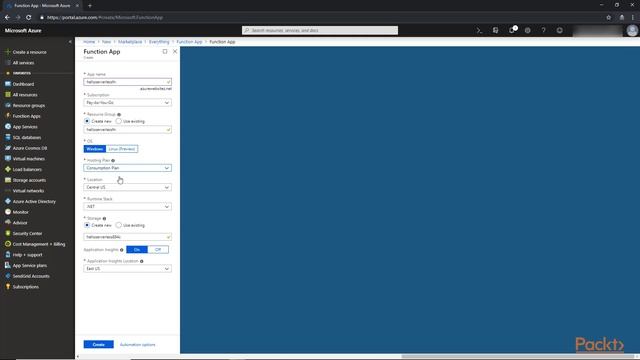640x360 pixels.
Task: Open Create a resource in sidebar
Action: (26, 52)
